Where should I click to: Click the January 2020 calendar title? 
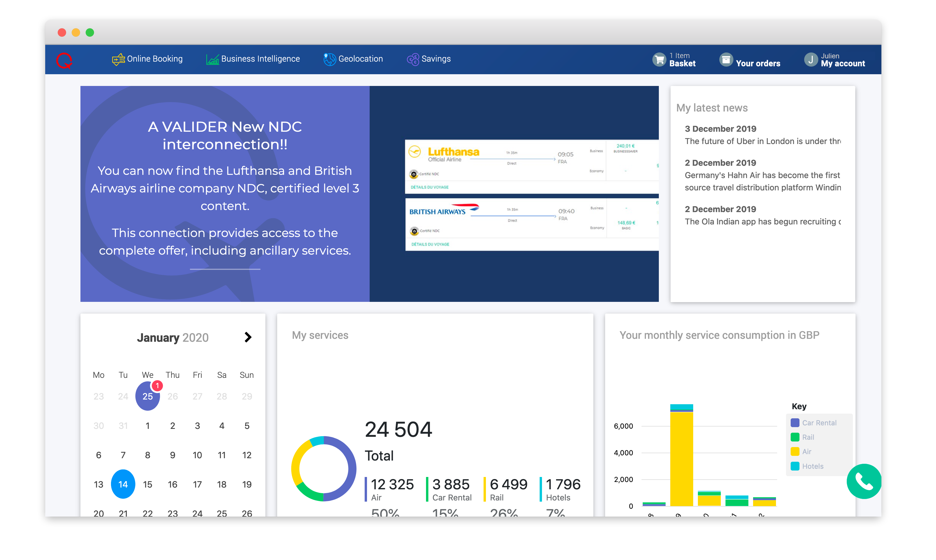pos(173,337)
